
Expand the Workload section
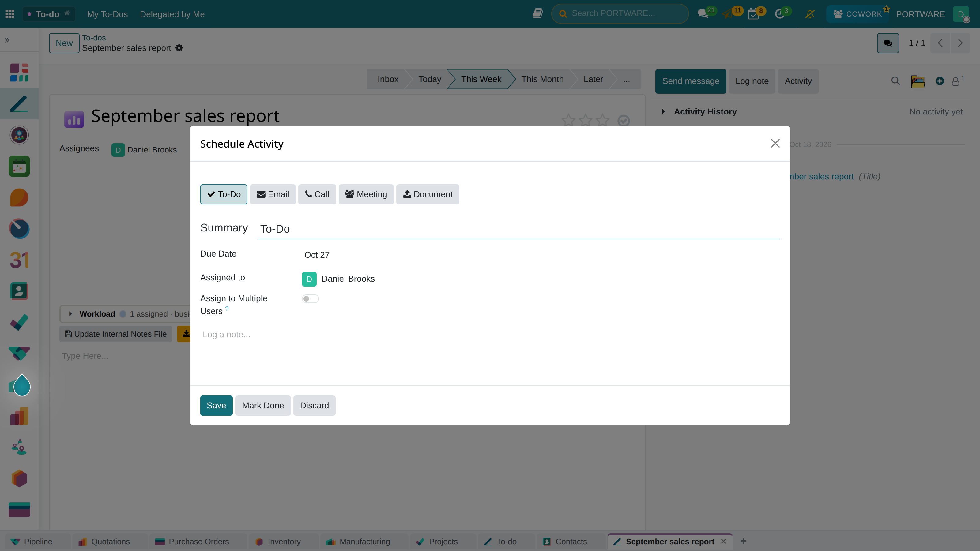click(x=70, y=314)
